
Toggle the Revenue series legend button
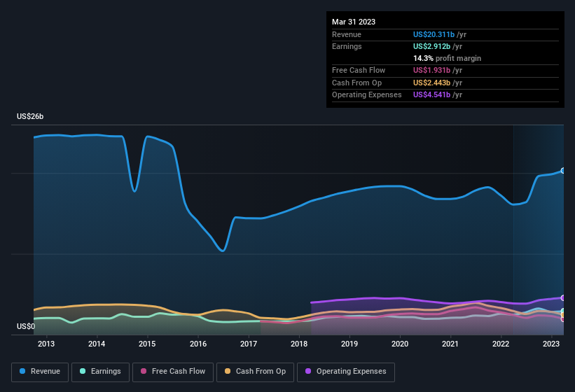(x=40, y=372)
